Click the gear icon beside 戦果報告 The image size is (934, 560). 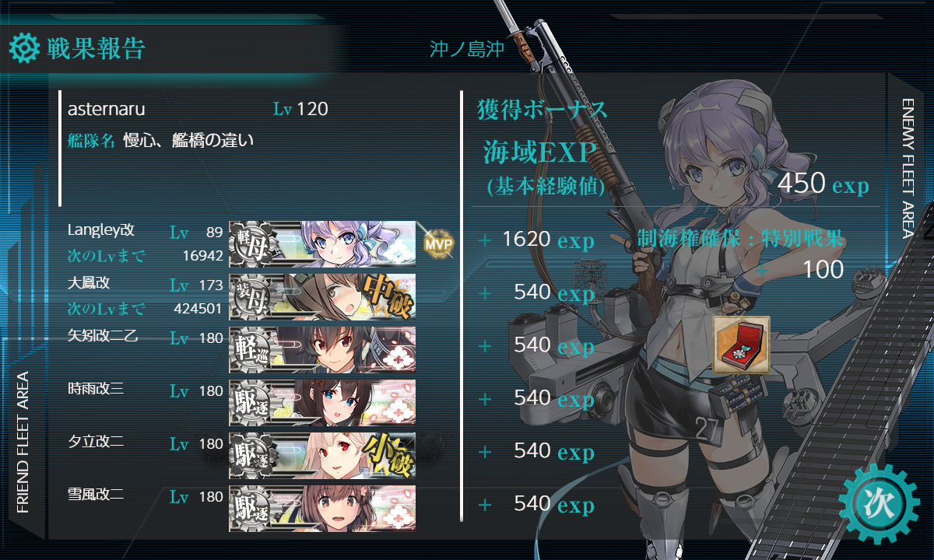(24, 48)
